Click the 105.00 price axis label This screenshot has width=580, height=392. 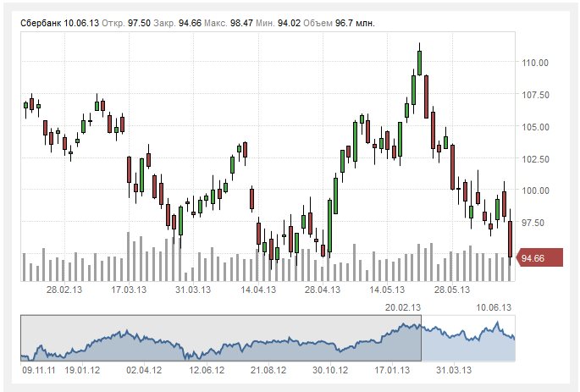point(535,127)
